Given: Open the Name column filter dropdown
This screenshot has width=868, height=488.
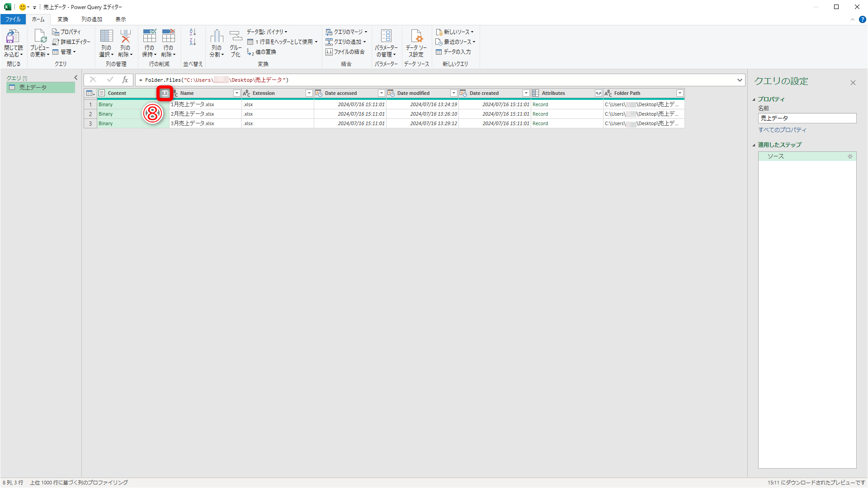Looking at the screenshot, I should pos(236,93).
